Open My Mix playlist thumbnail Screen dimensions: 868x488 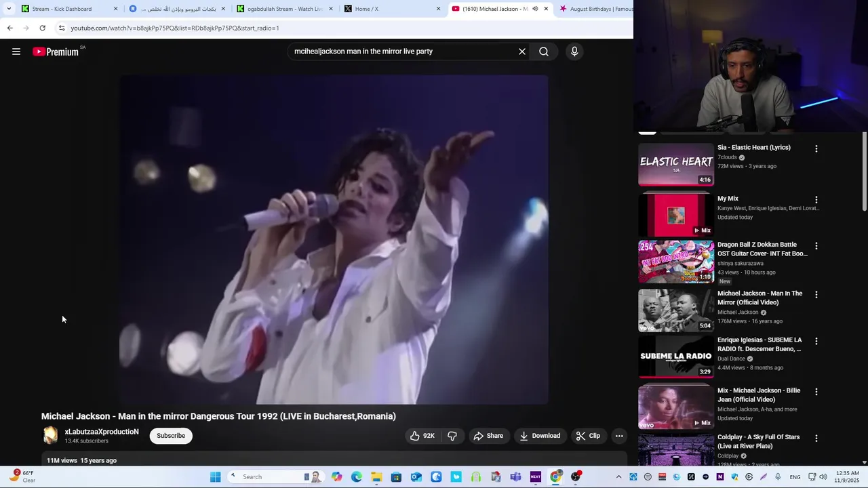coord(676,215)
